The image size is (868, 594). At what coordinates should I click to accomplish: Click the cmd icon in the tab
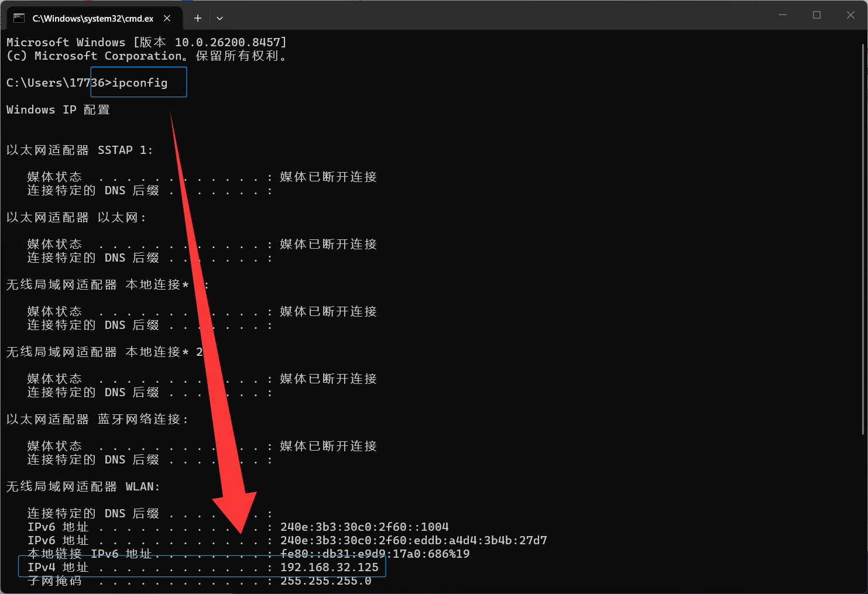coord(19,18)
